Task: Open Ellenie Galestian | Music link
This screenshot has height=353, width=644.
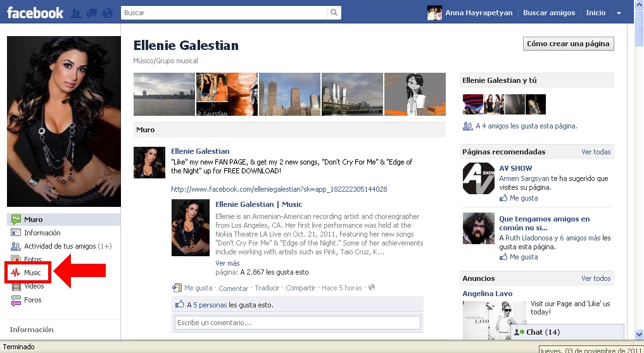Action: point(259,204)
